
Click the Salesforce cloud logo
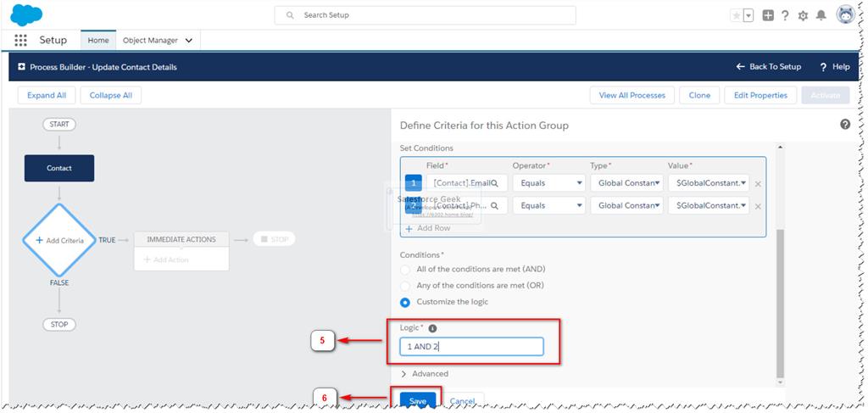pos(26,14)
